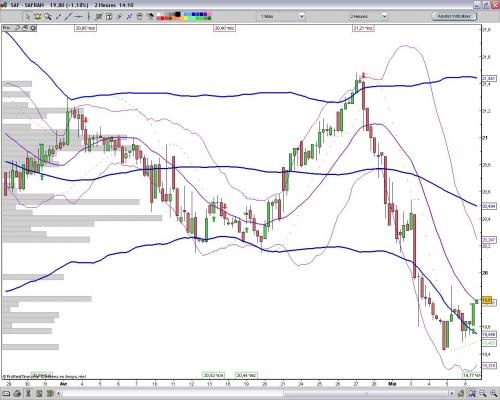Click the red '20,95' price tag at top
Screen dimensions: 500x400
(x=86, y=28)
